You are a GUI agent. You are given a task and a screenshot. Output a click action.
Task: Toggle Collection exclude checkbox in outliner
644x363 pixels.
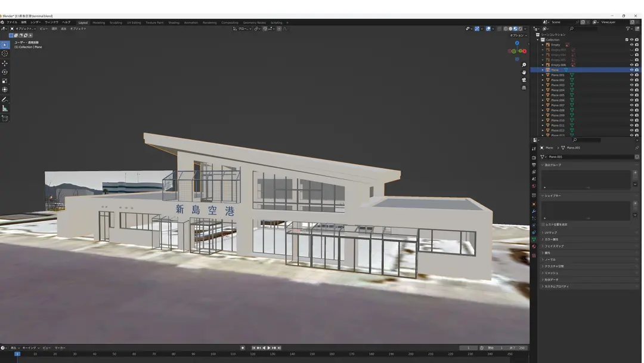pyautogui.click(x=627, y=40)
